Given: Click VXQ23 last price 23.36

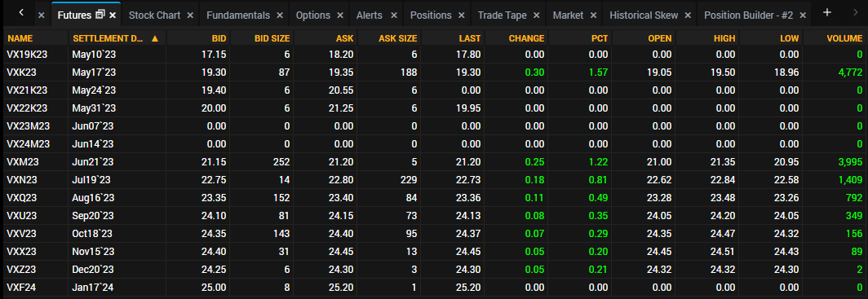Looking at the screenshot, I should pyautogui.click(x=469, y=198).
